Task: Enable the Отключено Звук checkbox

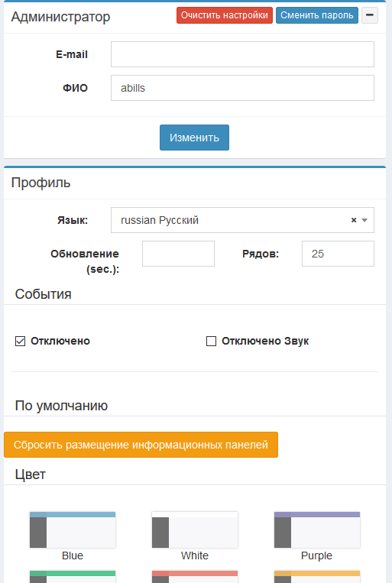Action: 211,341
